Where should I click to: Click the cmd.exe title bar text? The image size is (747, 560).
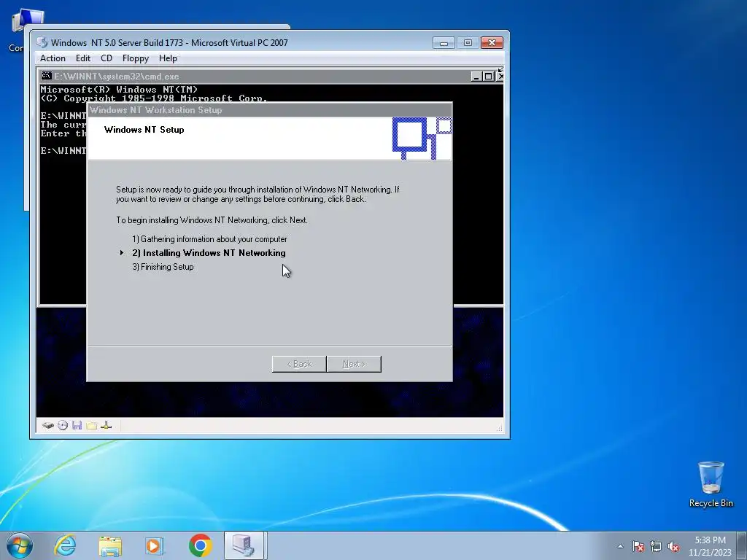tap(116, 76)
